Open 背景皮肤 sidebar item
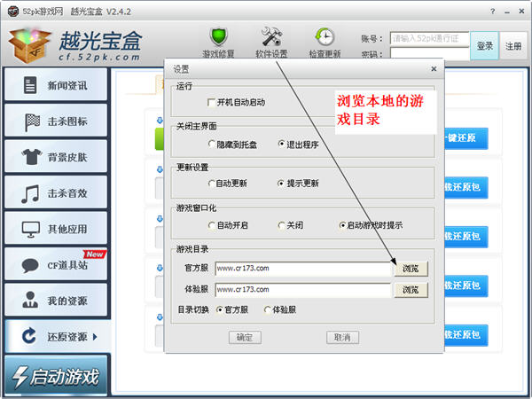532x399 pixels. coord(56,156)
